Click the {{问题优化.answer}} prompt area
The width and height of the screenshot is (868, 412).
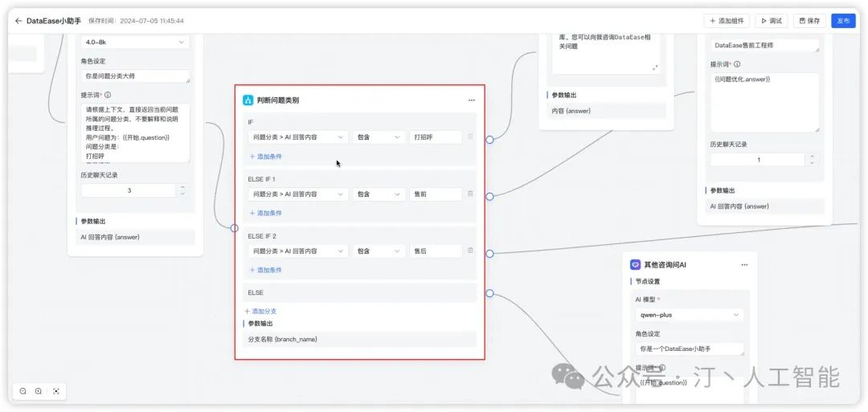click(765, 102)
